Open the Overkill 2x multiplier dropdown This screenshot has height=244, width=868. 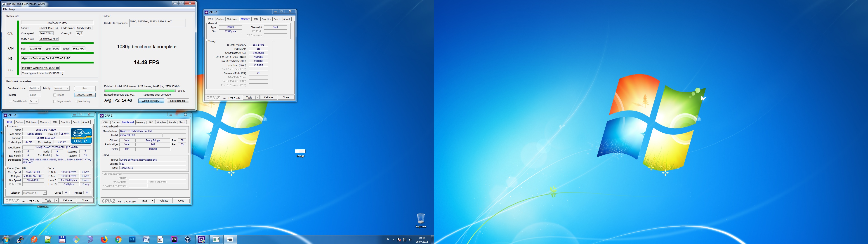coord(33,101)
